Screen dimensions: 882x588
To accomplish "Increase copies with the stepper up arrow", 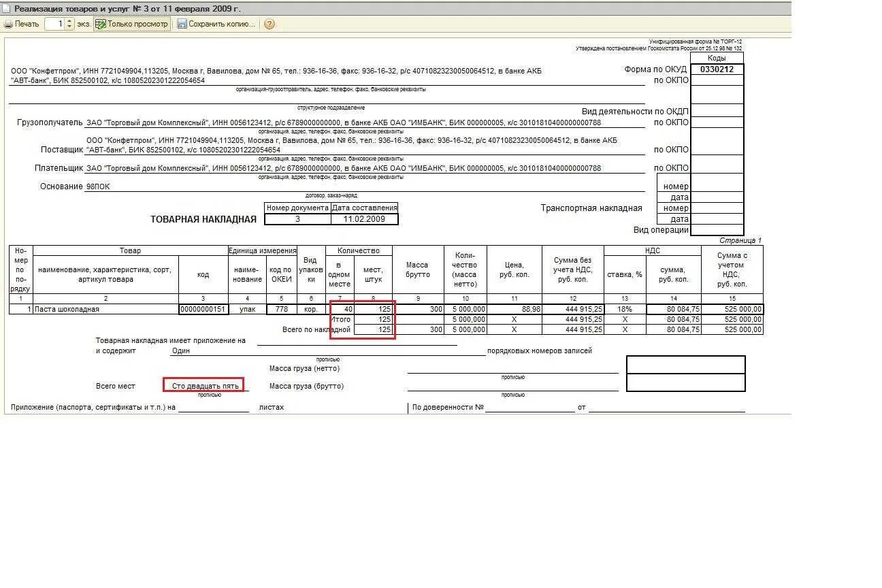I will click(69, 21).
